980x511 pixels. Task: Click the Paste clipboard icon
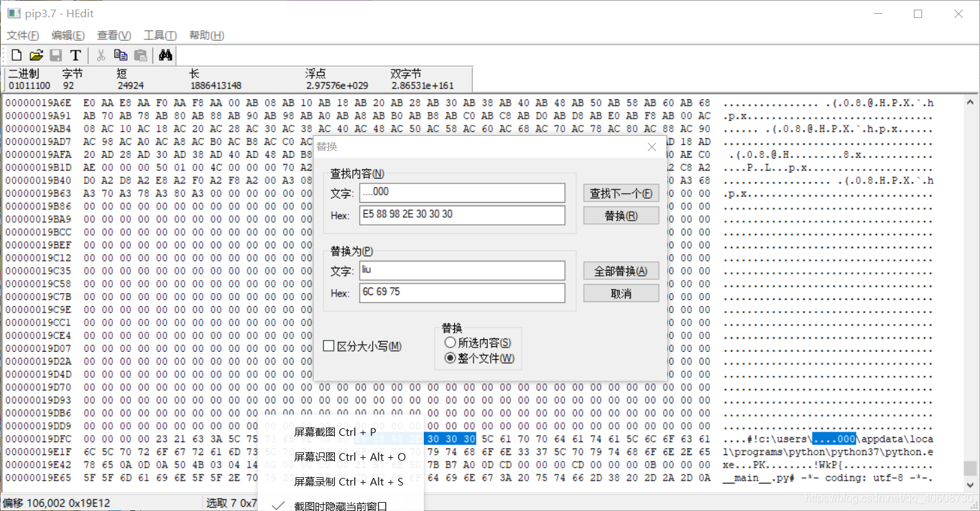(141, 55)
